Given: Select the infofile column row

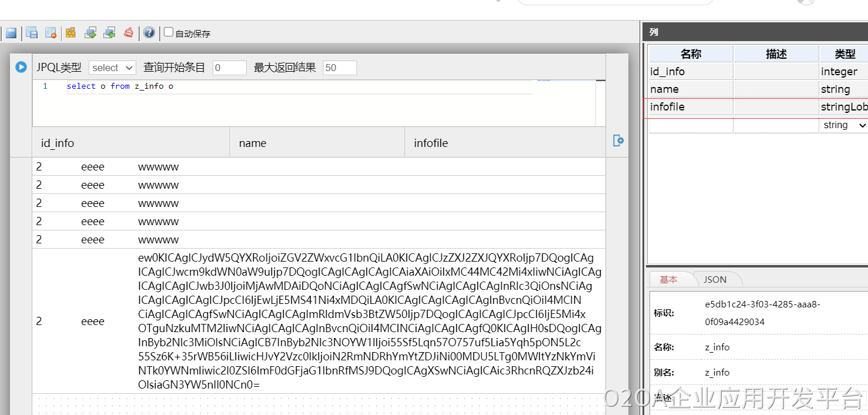Looking at the screenshot, I should 690,107.
